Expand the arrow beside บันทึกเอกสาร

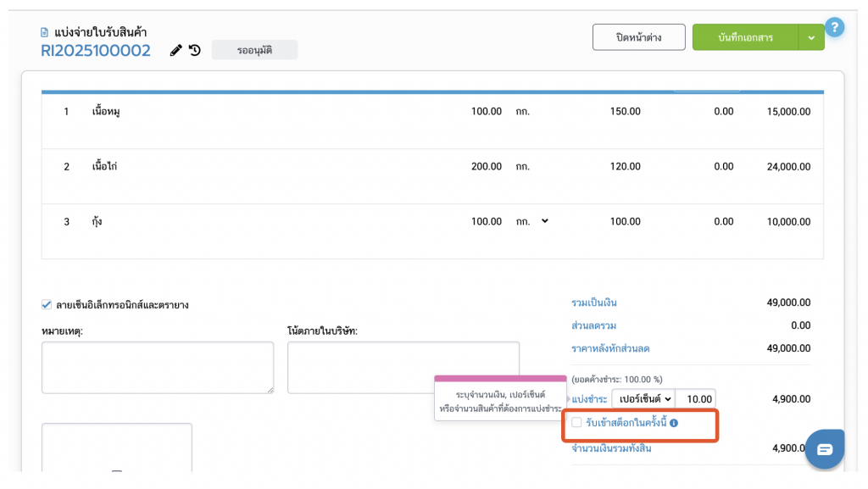811,37
